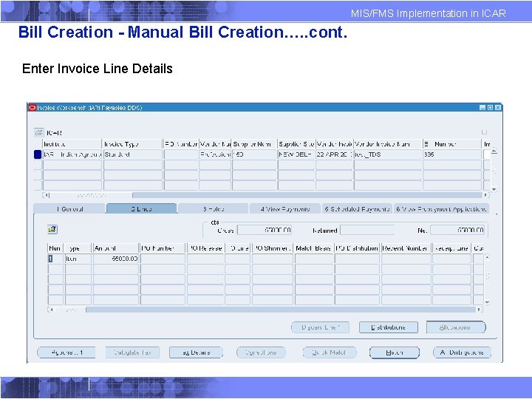The image size is (532, 399).
Task: Click the folder tools icon in Lines tab
Action: tap(52, 229)
